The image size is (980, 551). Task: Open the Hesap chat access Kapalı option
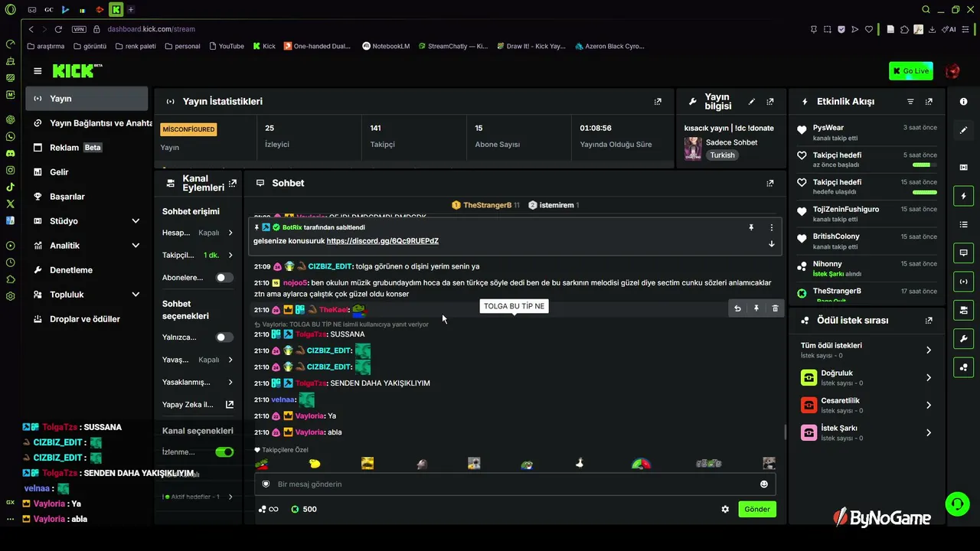click(198, 233)
